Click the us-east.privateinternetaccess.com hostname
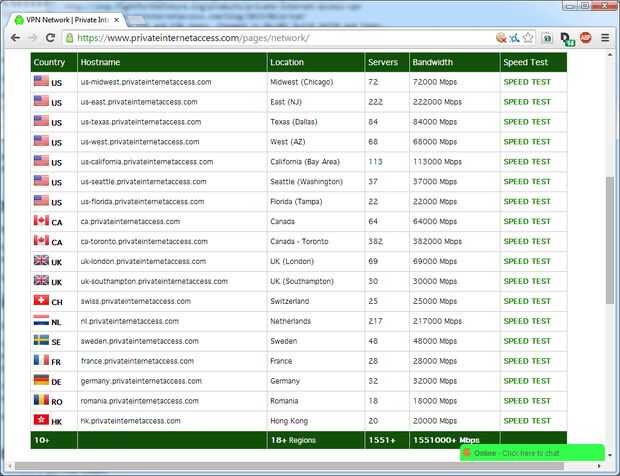Screen dimensions: 620x476 pyautogui.click(x=139, y=102)
